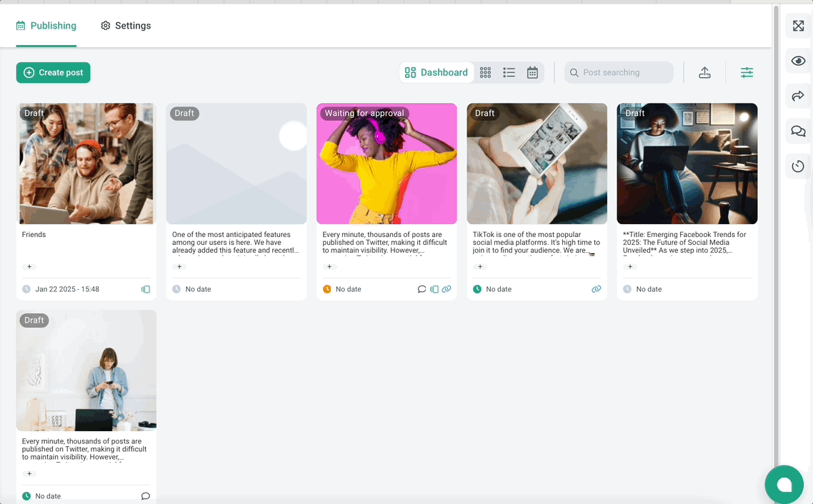Click the fullscreen expand icon in sidebar
This screenshot has width=813, height=504.
coord(798,26)
